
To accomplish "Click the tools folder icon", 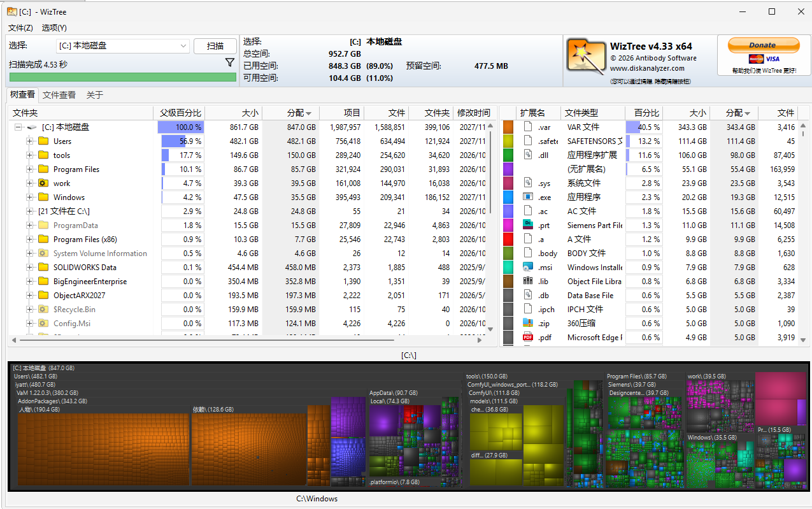I will [x=43, y=155].
